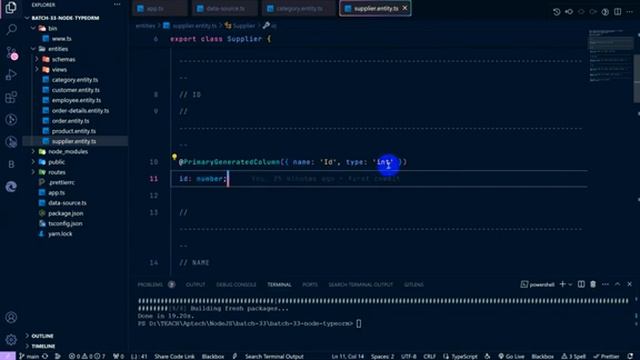Open package.json in the explorer

[x=66, y=213]
